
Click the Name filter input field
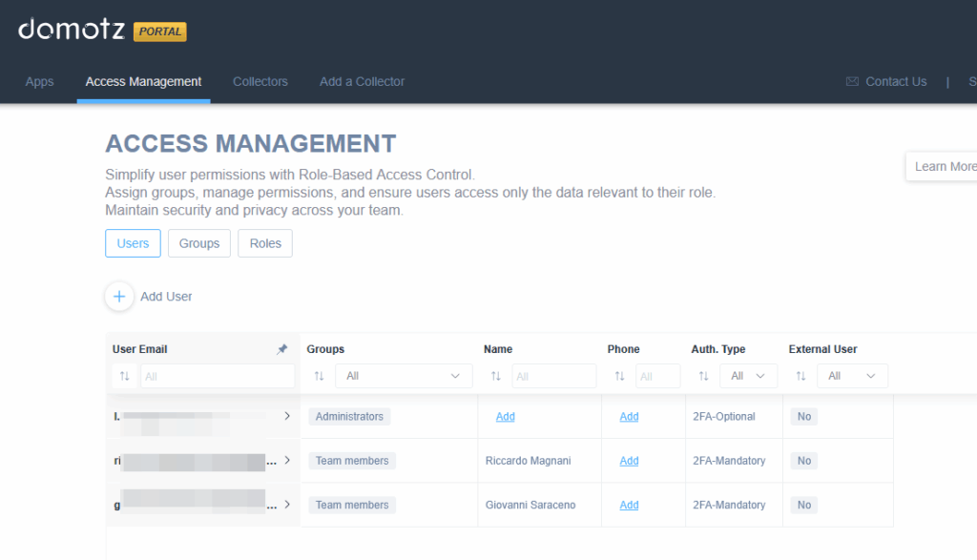click(x=553, y=377)
